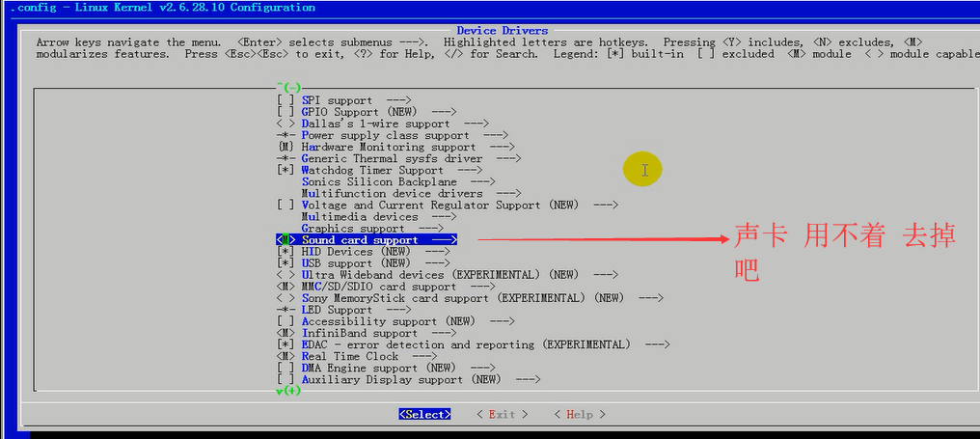Click the < Exit > button

(x=502, y=415)
